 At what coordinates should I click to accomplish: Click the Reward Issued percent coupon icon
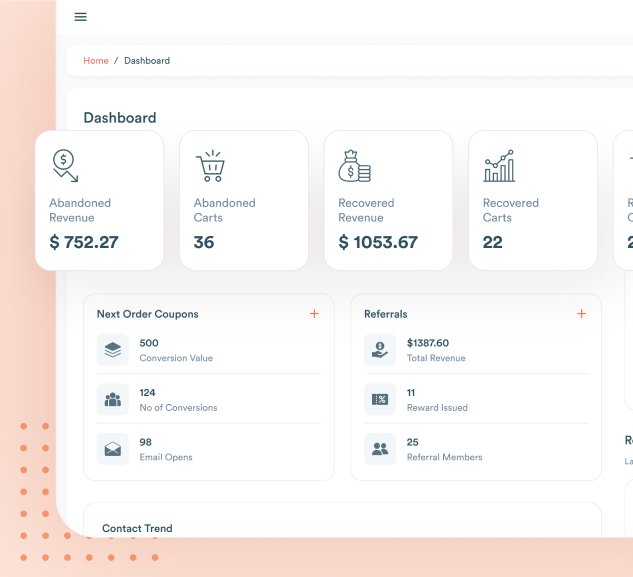pyautogui.click(x=380, y=399)
